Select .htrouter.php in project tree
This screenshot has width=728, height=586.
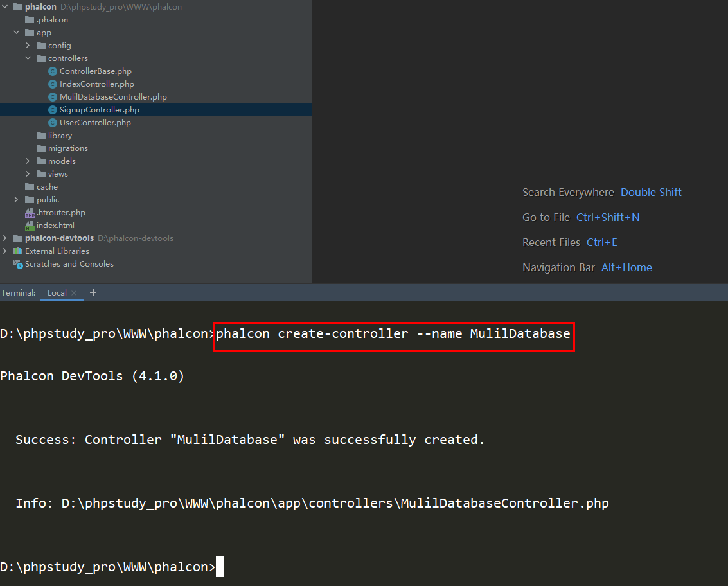(x=61, y=213)
